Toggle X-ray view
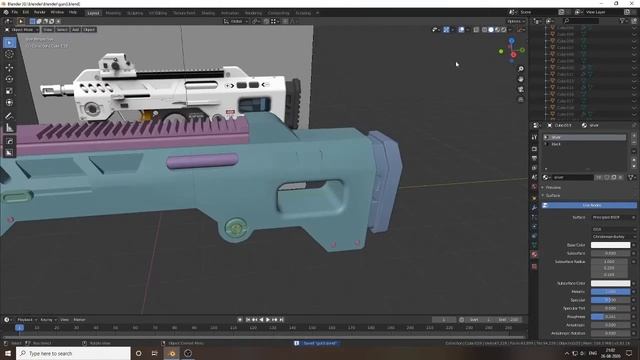 point(476,29)
